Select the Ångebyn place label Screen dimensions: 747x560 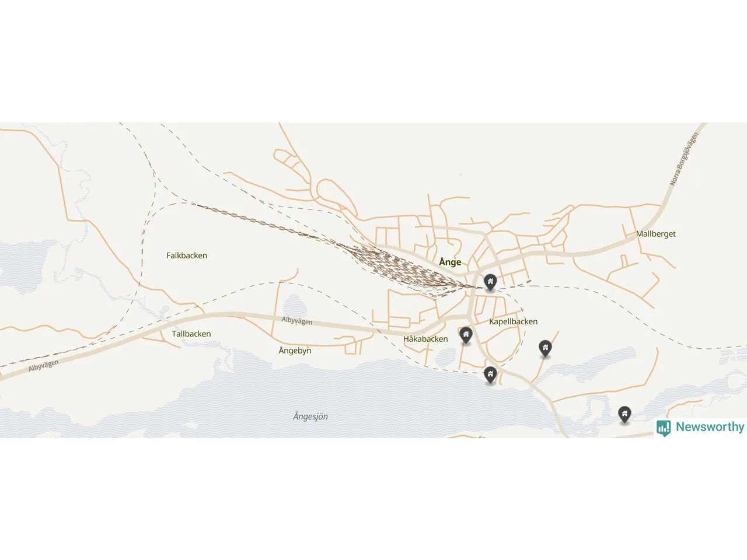click(x=295, y=351)
